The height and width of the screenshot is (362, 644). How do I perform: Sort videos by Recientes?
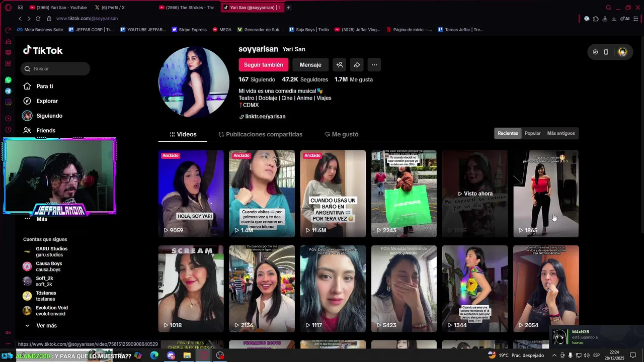tap(508, 133)
